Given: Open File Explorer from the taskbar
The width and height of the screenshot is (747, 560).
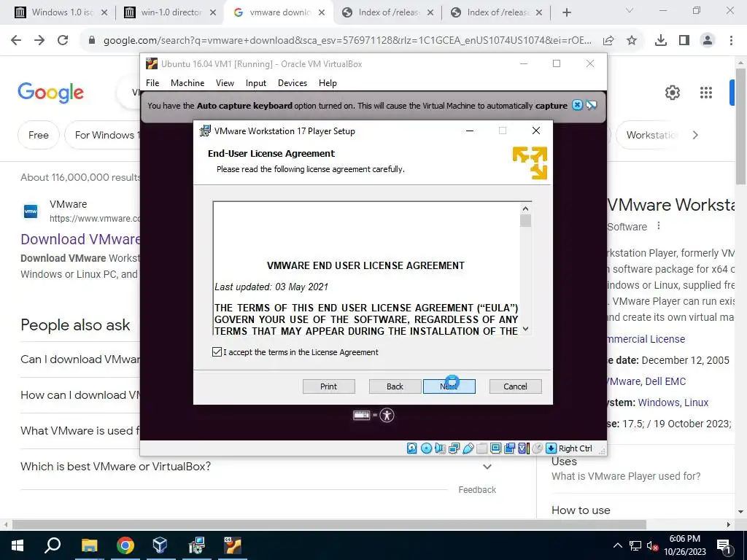Looking at the screenshot, I should pyautogui.click(x=89, y=545).
